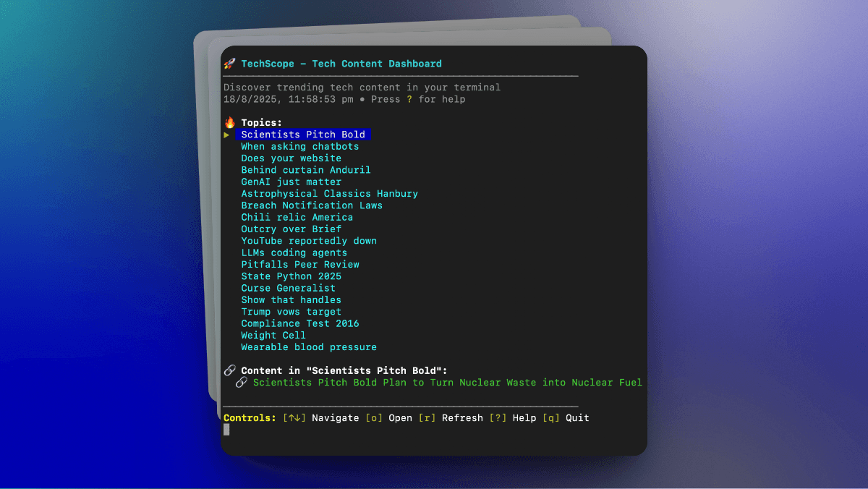Open the Scientists Pitch Bold nuclear fuel article link

click(447, 383)
